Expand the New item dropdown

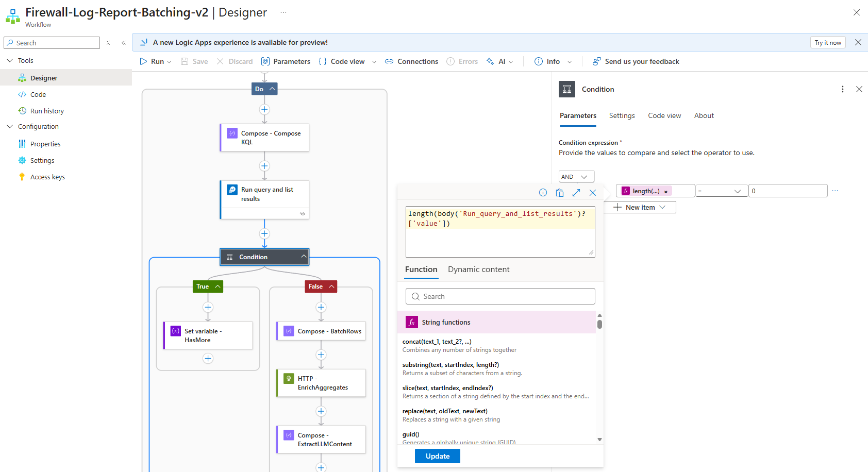tap(662, 207)
